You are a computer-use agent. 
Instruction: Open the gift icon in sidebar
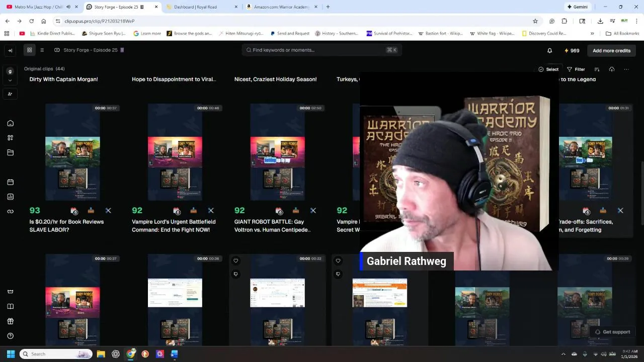10,321
